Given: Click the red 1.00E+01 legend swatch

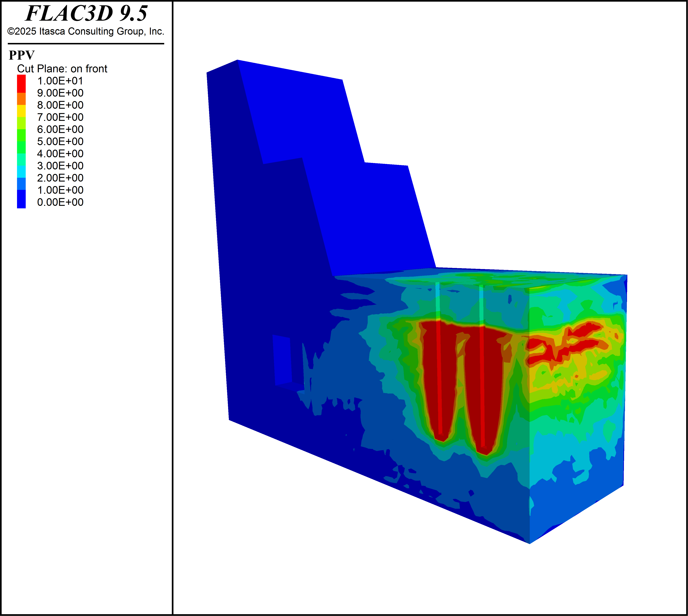Looking at the screenshot, I should tap(21, 83).
